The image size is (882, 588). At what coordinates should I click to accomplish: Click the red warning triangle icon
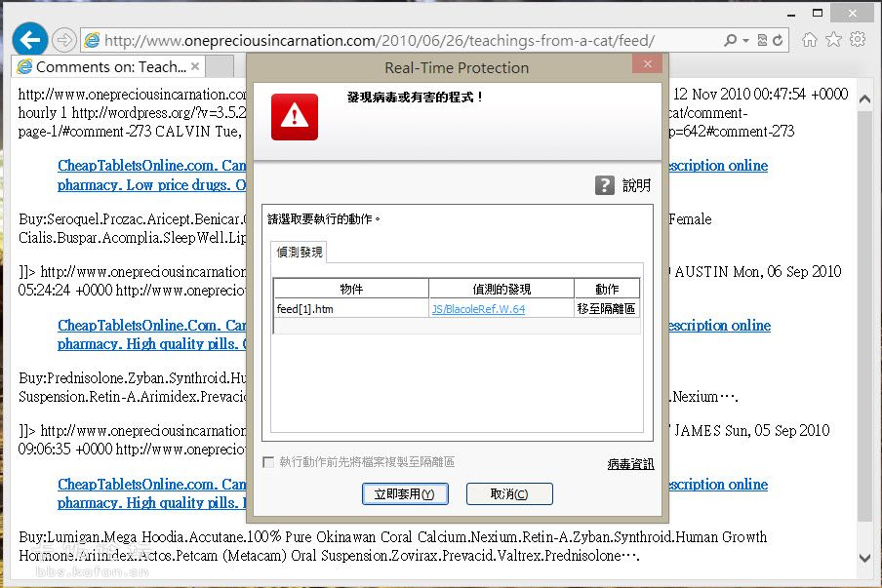click(x=295, y=116)
